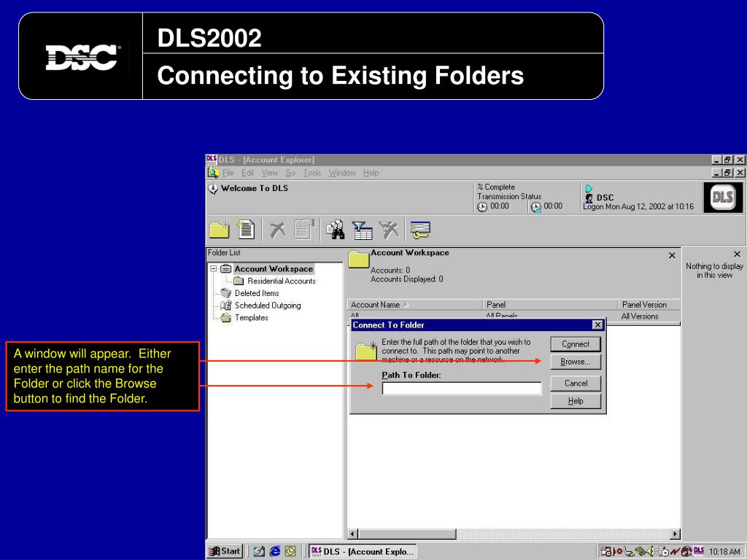
Task: Close the Account Workspace info pane
Action: [x=672, y=256]
